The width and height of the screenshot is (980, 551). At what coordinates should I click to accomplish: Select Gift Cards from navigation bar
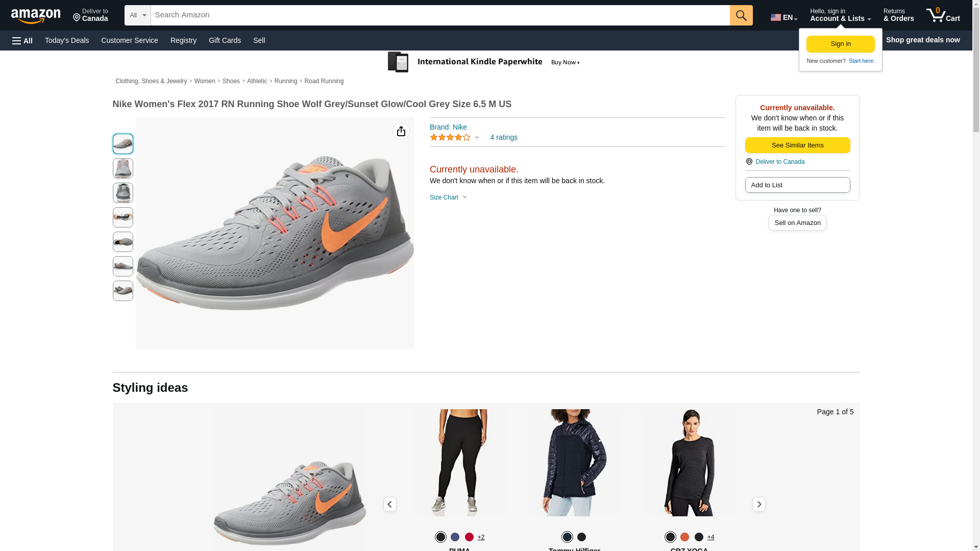pyautogui.click(x=225, y=40)
